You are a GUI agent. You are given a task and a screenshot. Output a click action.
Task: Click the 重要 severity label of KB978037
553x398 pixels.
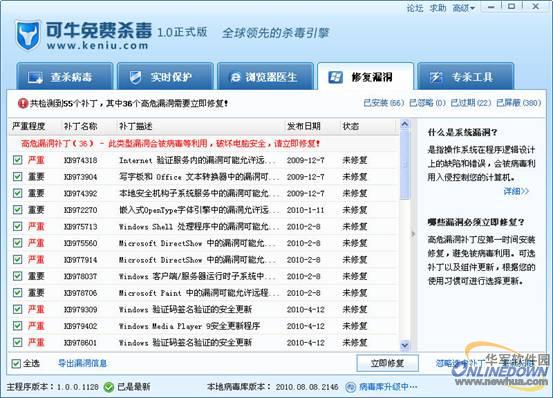point(36,276)
